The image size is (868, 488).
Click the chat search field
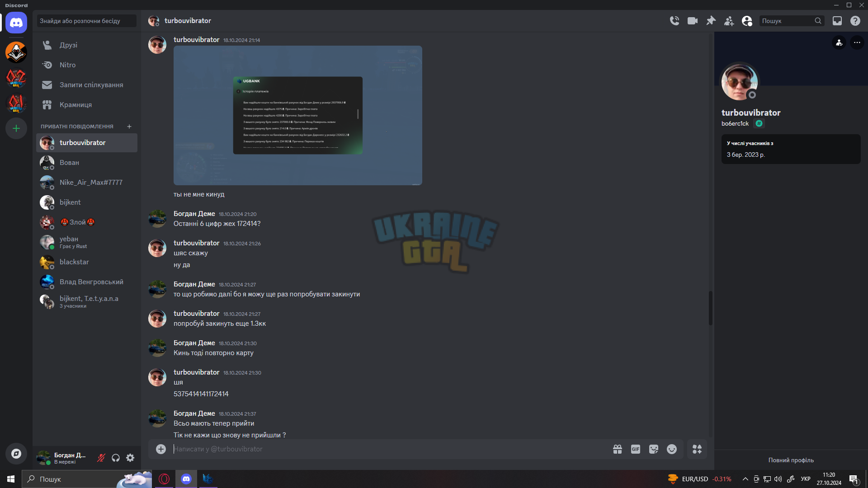click(792, 21)
